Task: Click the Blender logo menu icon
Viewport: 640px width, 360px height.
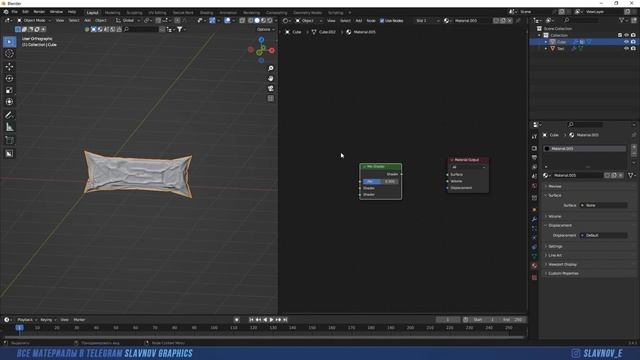Action: pos(6,12)
